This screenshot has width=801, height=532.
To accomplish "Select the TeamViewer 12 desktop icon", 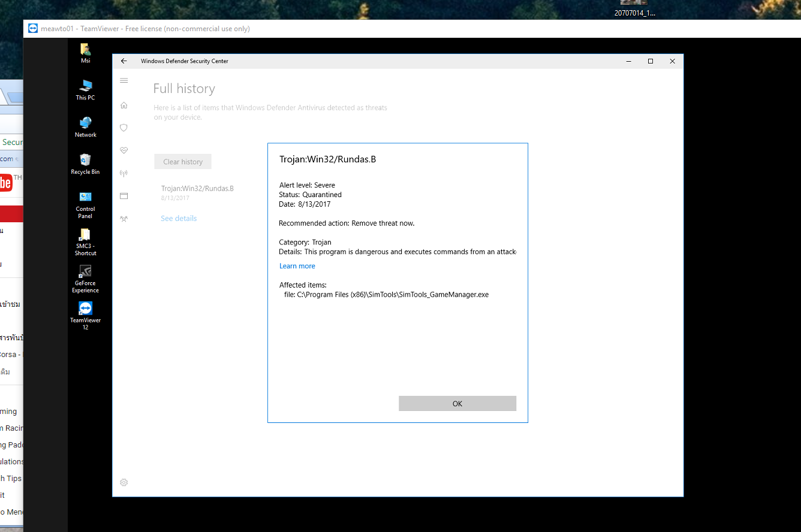I will click(x=86, y=316).
